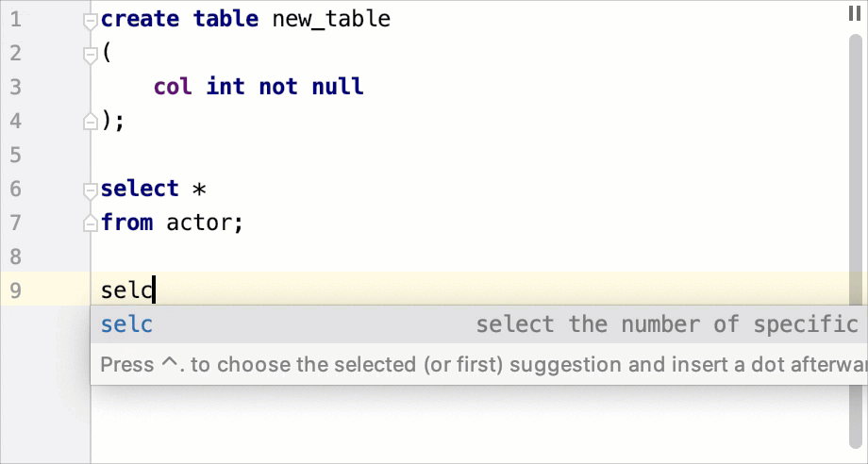Viewport: 868px width, 464px height.
Task: Click line number 5 in the gutter
Action: [15, 155]
